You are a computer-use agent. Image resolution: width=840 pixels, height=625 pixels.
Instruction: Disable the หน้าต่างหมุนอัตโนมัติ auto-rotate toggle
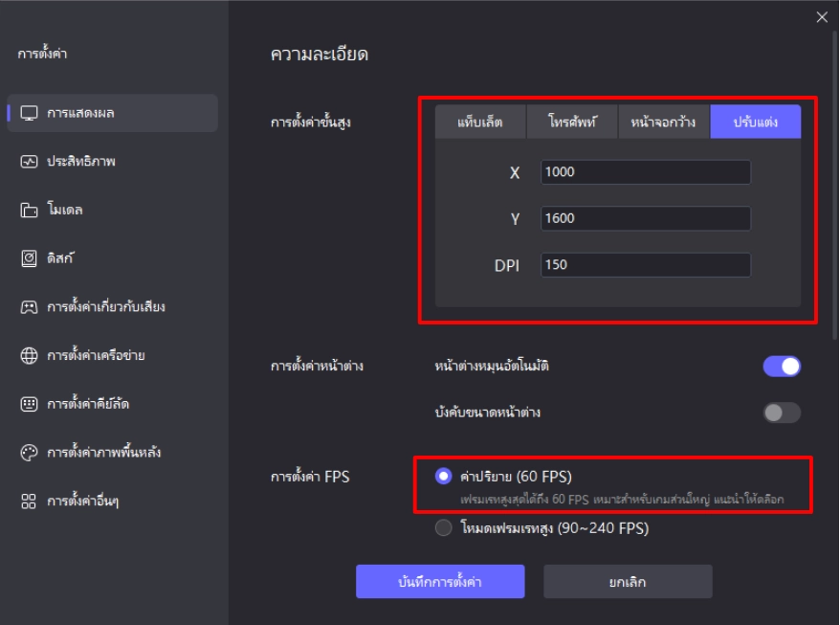pyautogui.click(x=781, y=366)
